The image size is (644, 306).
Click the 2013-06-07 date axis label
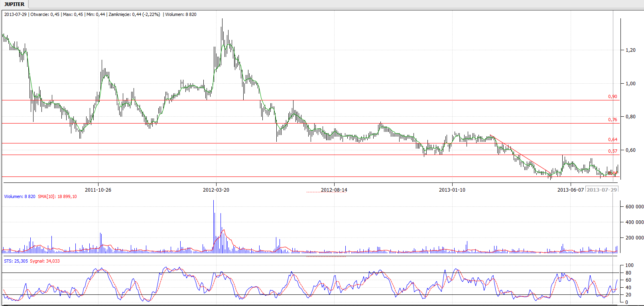[x=570, y=190]
